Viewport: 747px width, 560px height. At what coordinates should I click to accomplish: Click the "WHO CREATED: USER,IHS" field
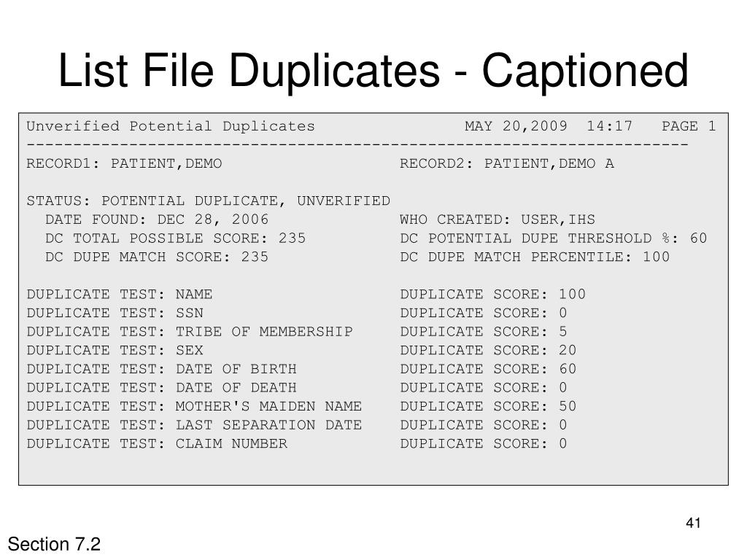(498, 219)
